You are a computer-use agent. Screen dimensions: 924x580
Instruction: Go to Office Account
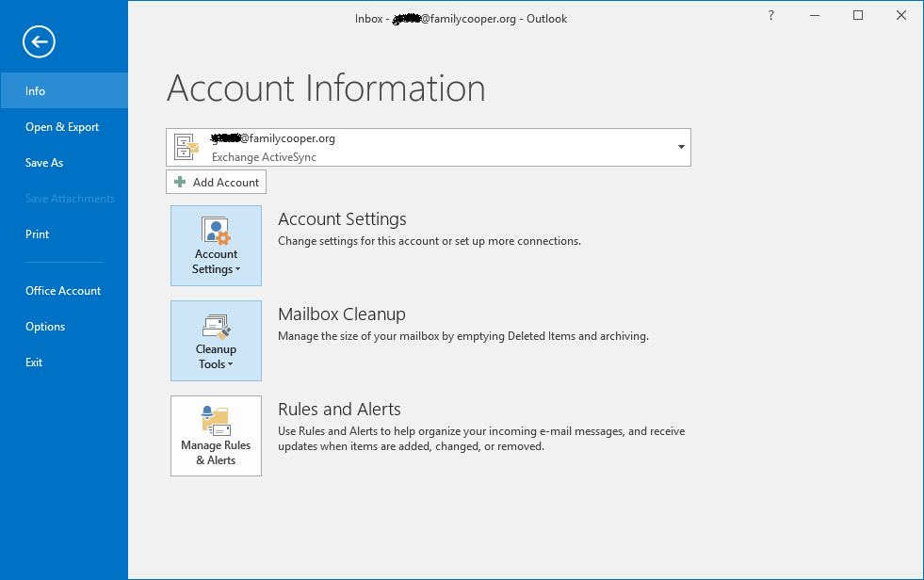(64, 290)
